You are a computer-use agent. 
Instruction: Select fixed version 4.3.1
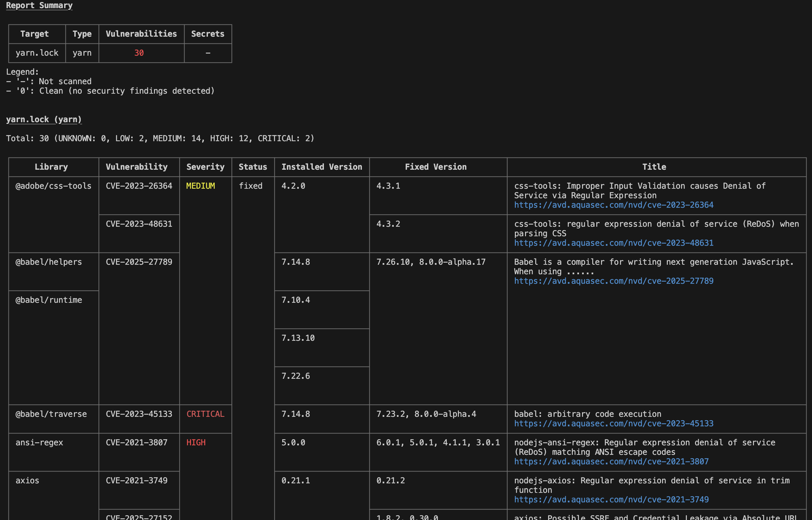pyautogui.click(x=388, y=186)
